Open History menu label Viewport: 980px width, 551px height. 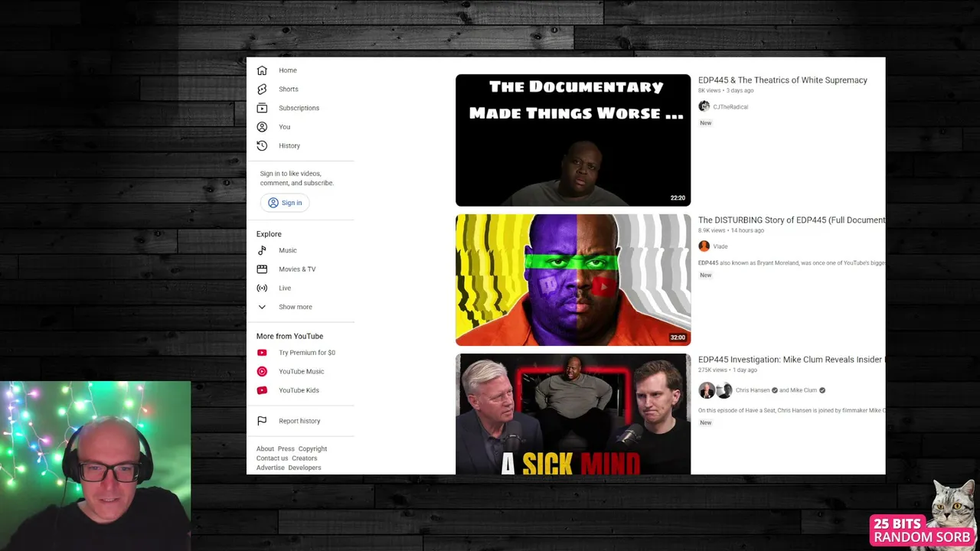click(x=289, y=145)
